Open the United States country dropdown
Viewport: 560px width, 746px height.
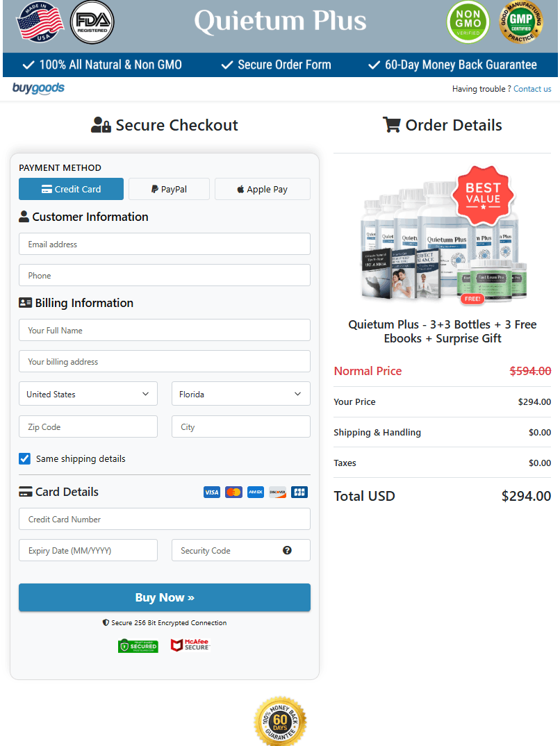[88, 394]
